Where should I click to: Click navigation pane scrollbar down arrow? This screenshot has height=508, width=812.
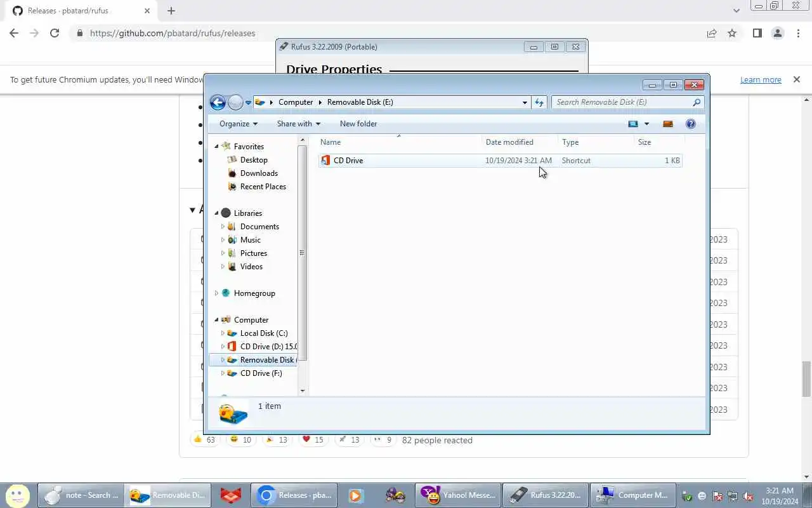303,391
